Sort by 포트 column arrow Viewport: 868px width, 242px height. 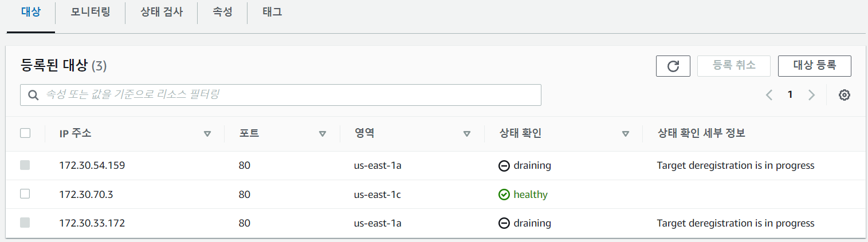click(x=323, y=134)
